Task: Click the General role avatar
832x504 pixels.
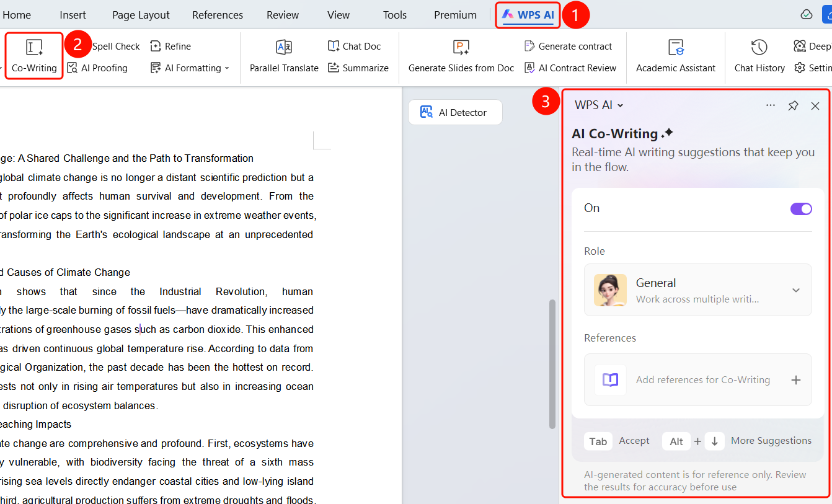Action: click(610, 290)
